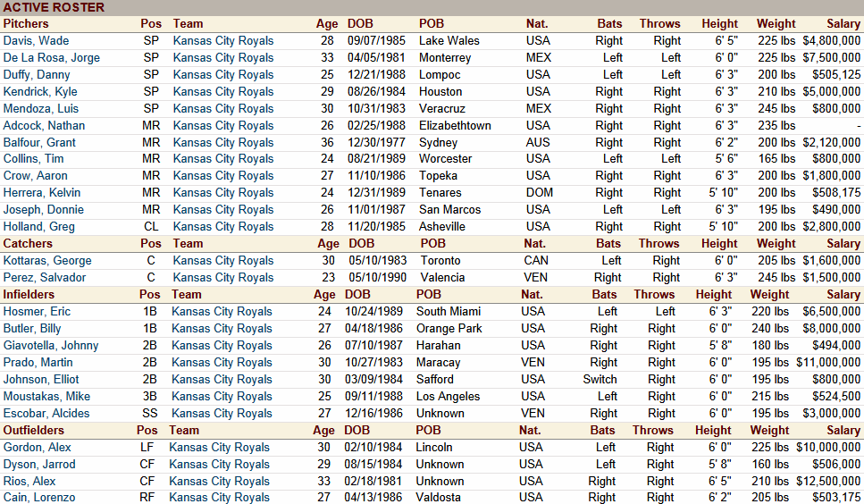Click Outfielders section POB header
Viewport: 864px width, 504px height.
click(x=428, y=430)
